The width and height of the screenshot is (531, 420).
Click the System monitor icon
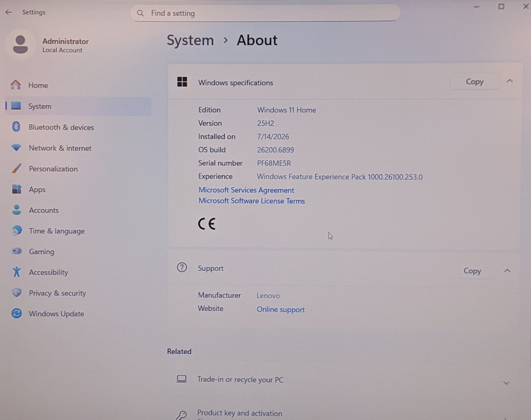[16, 106]
